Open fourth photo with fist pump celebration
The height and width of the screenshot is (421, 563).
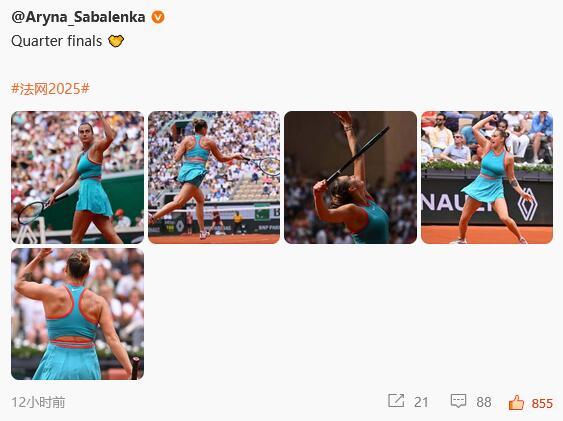pyautogui.click(x=487, y=177)
